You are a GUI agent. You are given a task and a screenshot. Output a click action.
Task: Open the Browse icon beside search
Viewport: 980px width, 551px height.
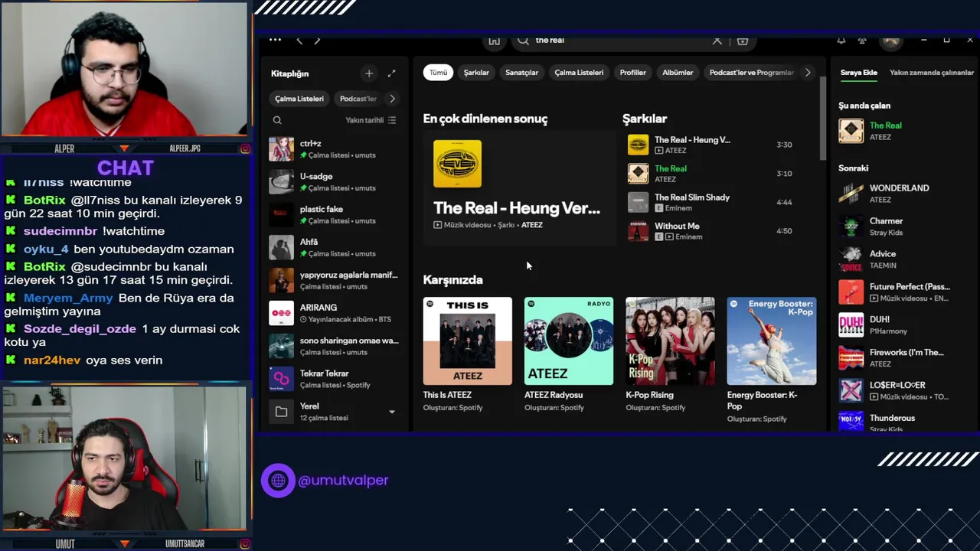742,41
